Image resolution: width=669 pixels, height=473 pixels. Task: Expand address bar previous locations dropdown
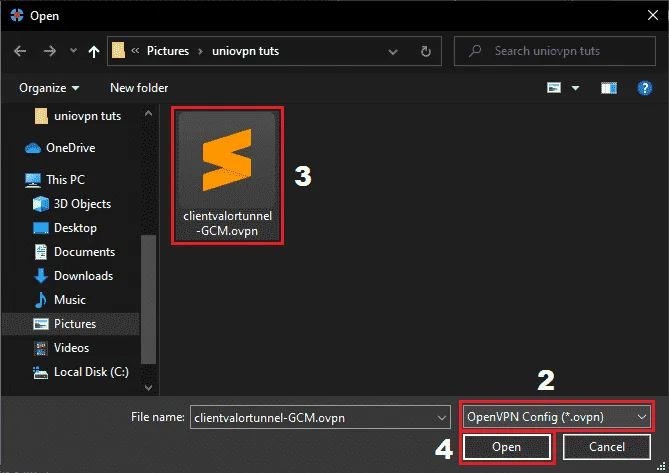[x=393, y=52]
